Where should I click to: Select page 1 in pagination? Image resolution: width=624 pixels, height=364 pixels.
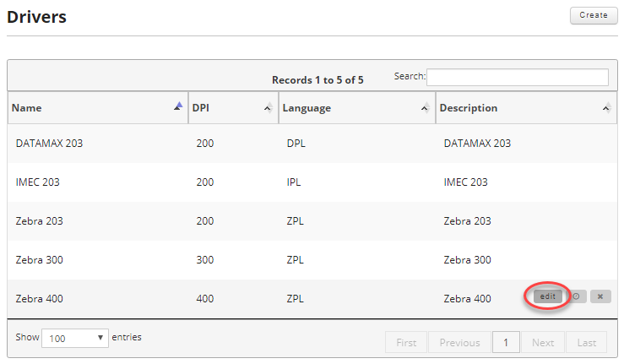(506, 342)
